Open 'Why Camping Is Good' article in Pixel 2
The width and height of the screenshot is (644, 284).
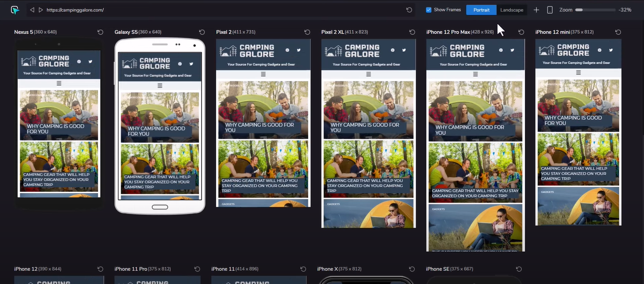click(x=263, y=110)
